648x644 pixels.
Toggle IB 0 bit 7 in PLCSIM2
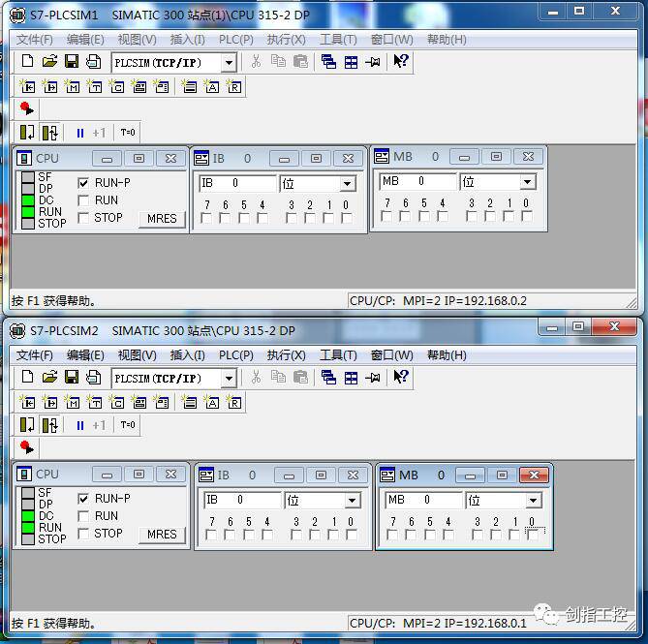[x=211, y=535]
